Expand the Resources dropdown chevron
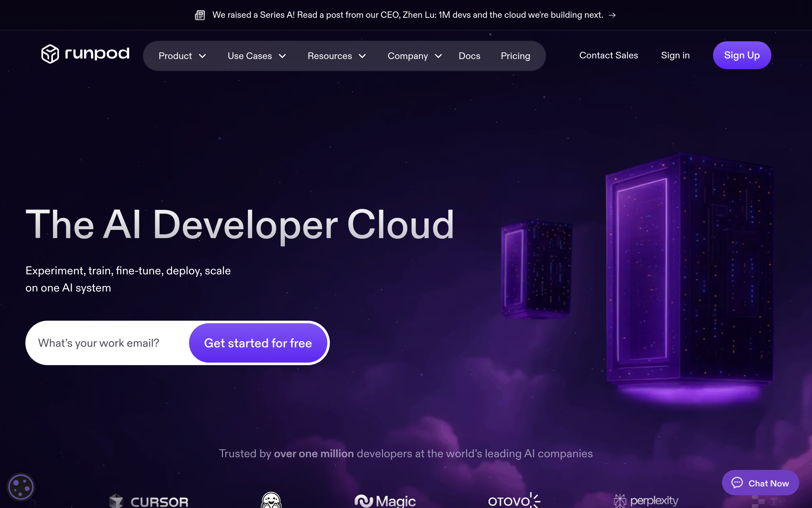The height and width of the screenshot is (508, 812). pos(362,56)
